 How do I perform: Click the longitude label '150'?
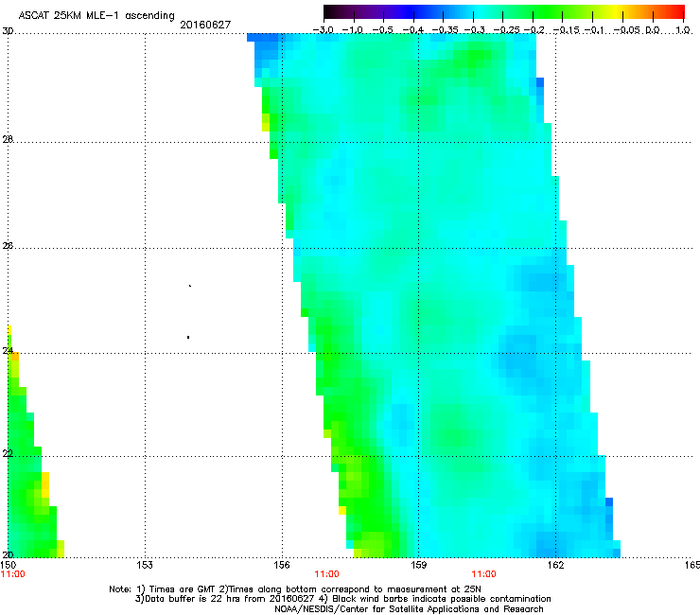[8, 565]
